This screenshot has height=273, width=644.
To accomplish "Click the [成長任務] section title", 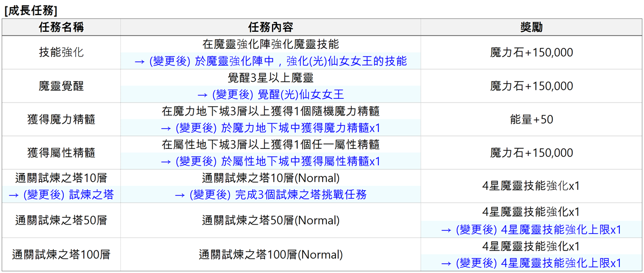I will [31, 9].
